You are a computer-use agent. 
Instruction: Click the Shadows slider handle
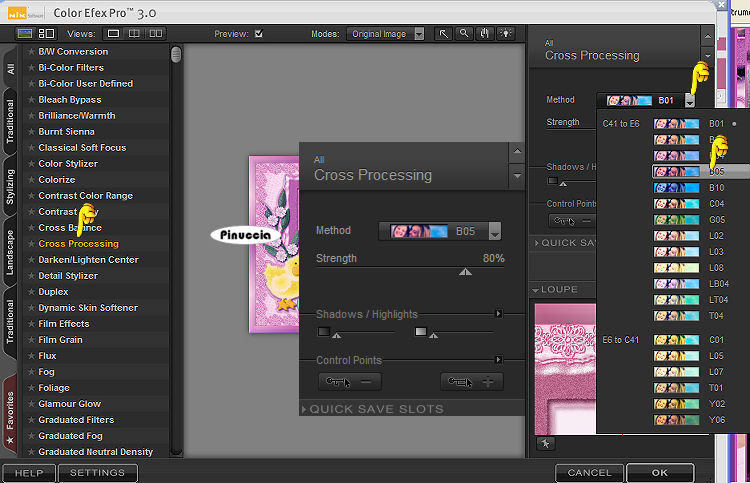point(337,335)
